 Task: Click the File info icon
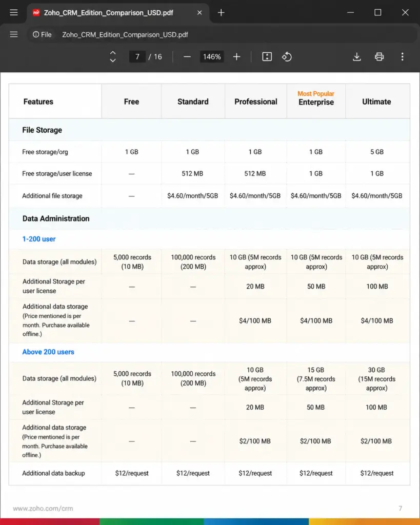coord(36,34)
